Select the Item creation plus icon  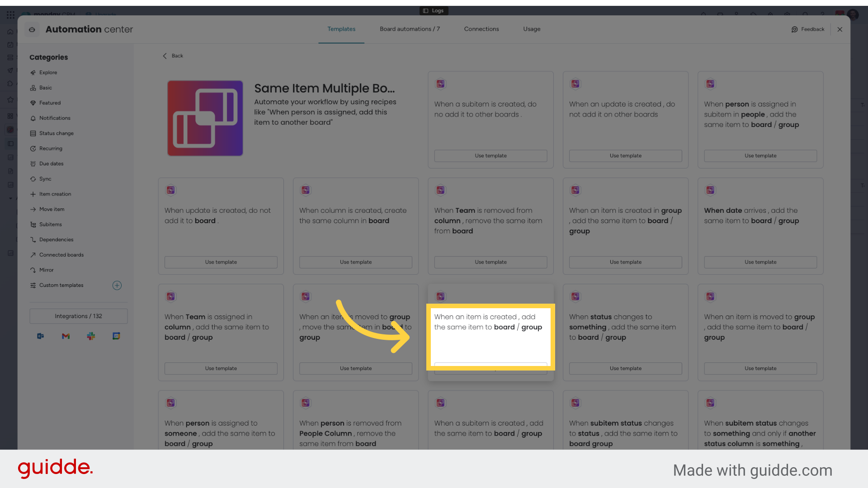[33, 194]
